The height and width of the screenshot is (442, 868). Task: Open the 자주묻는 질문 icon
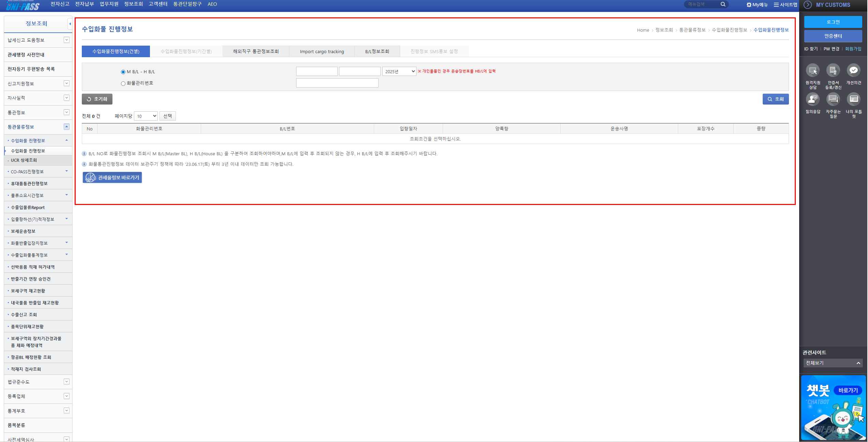click(833, 99)
